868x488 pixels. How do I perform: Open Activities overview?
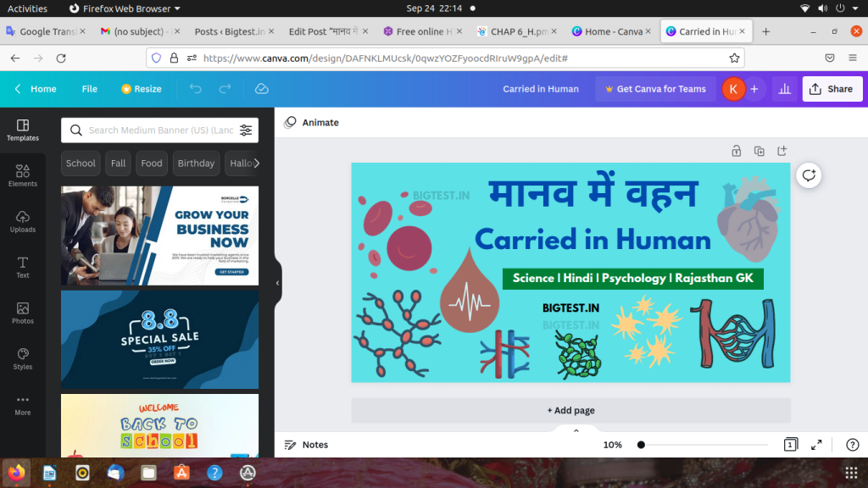pyautogui.click(x=27, y=8)
